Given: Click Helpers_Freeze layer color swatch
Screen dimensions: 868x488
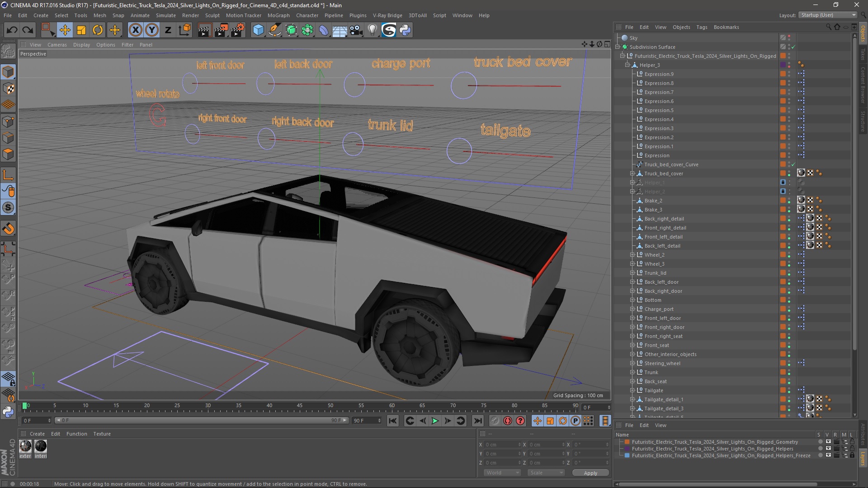Looking at the screenshot, I should (x=627, y=455).
